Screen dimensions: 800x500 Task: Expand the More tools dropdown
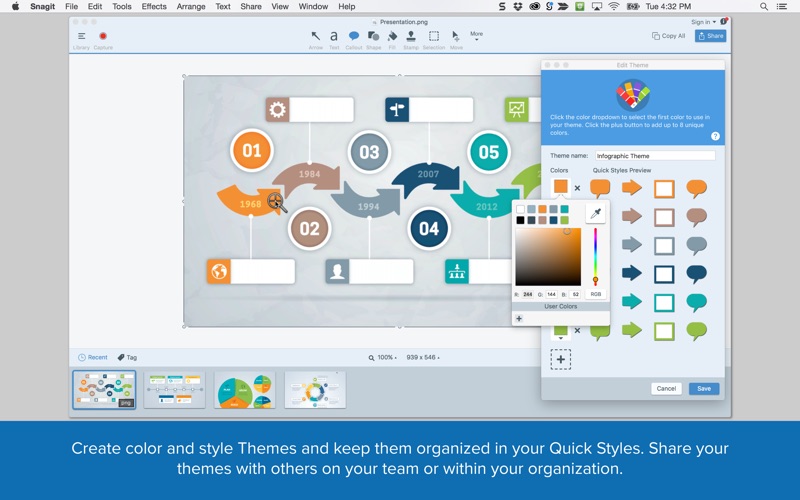pyautogui.click(x=477, y=36)
